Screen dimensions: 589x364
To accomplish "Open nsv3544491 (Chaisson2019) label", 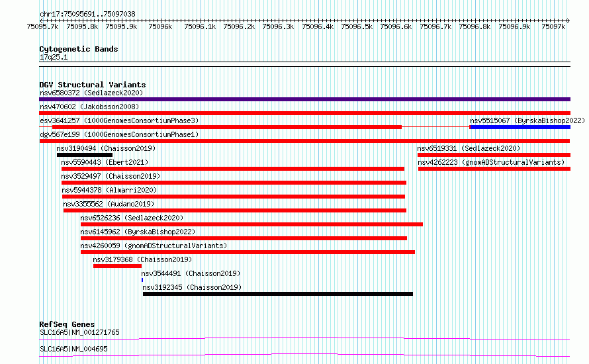I will (191, 273).
